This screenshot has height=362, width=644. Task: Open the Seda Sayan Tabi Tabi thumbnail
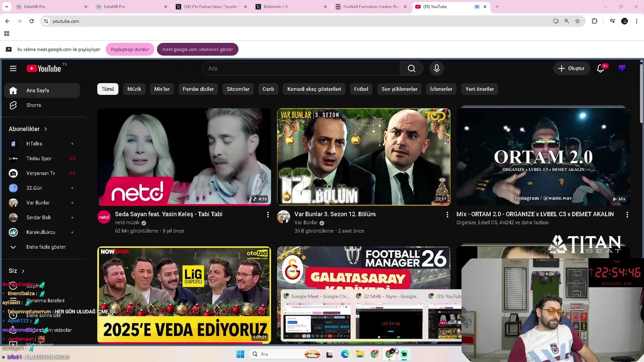point(184,157)
